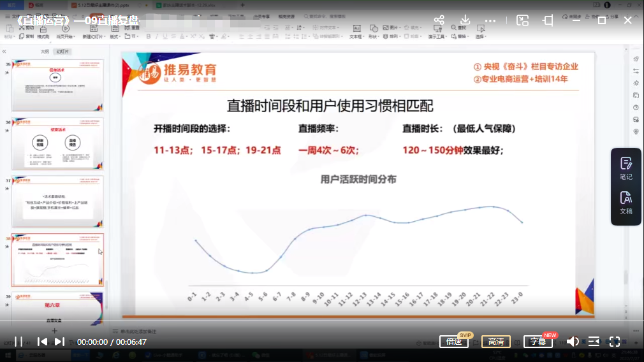
Task: Pause the video playback
Action: (x=18, y=342)
